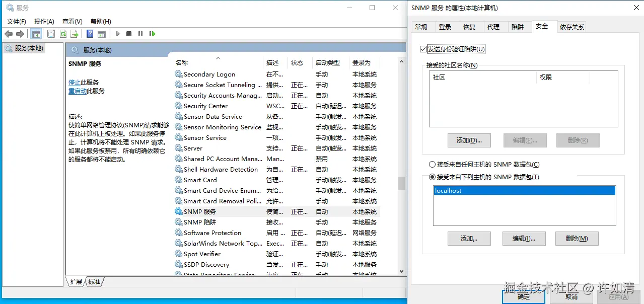The width and height of the screenshot is (644, 304).
Task: Sort by the 状态 column header
Action: click(301, 62)
